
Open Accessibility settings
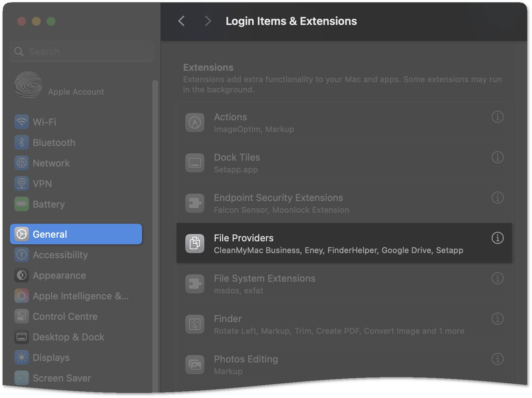point(76,255)
